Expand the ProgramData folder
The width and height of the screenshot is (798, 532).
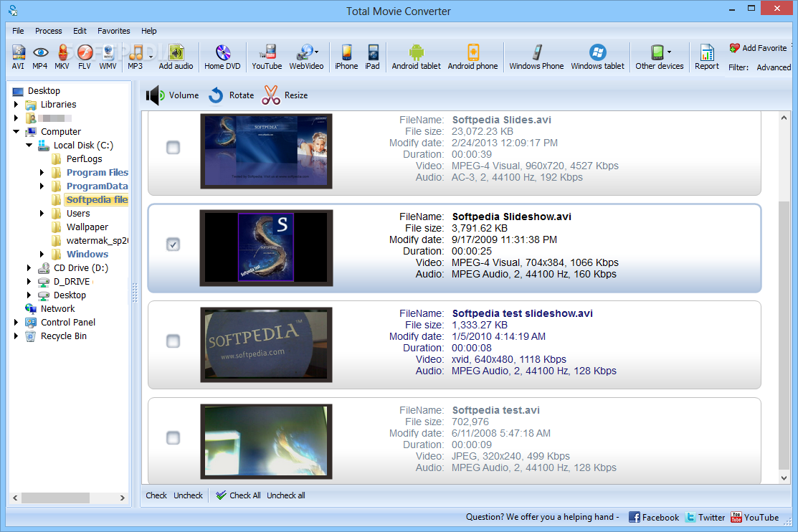point(42,186)
